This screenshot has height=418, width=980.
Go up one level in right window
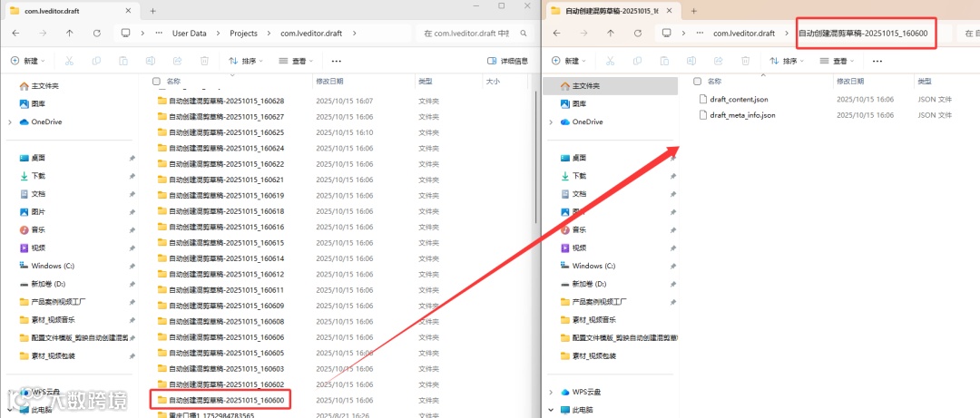611,34
